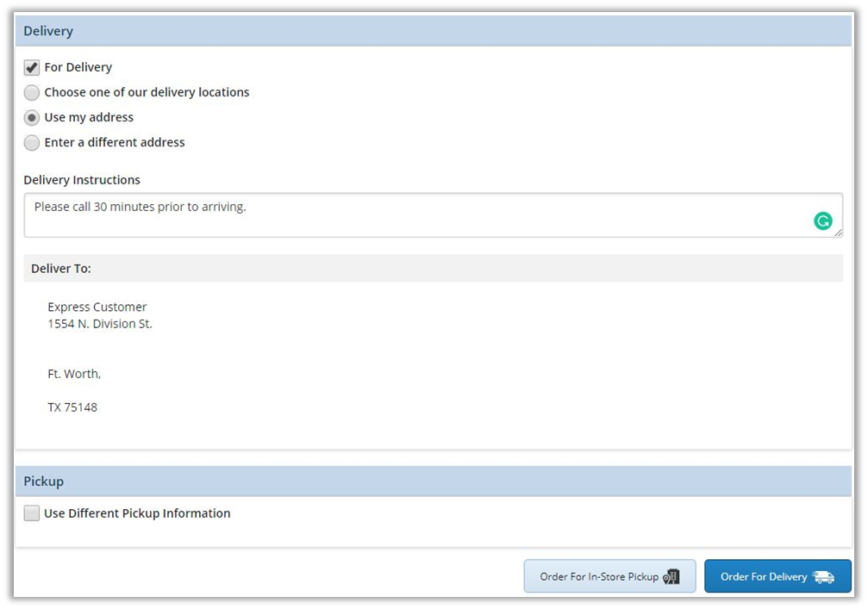The height and width of the screenshot is (609, 868).
Task: Uncheck the For Delivery checkbox
Action: click(32, 67)
